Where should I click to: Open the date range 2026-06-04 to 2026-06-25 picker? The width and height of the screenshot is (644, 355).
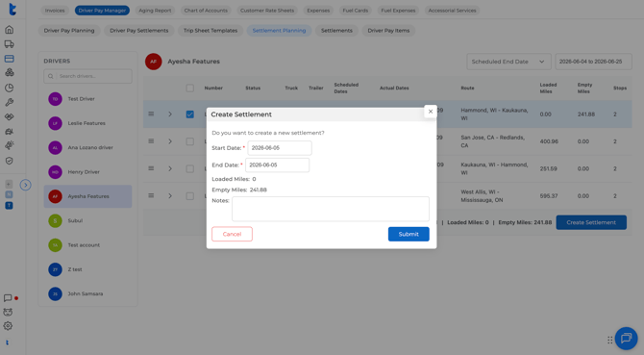point(593,62)
